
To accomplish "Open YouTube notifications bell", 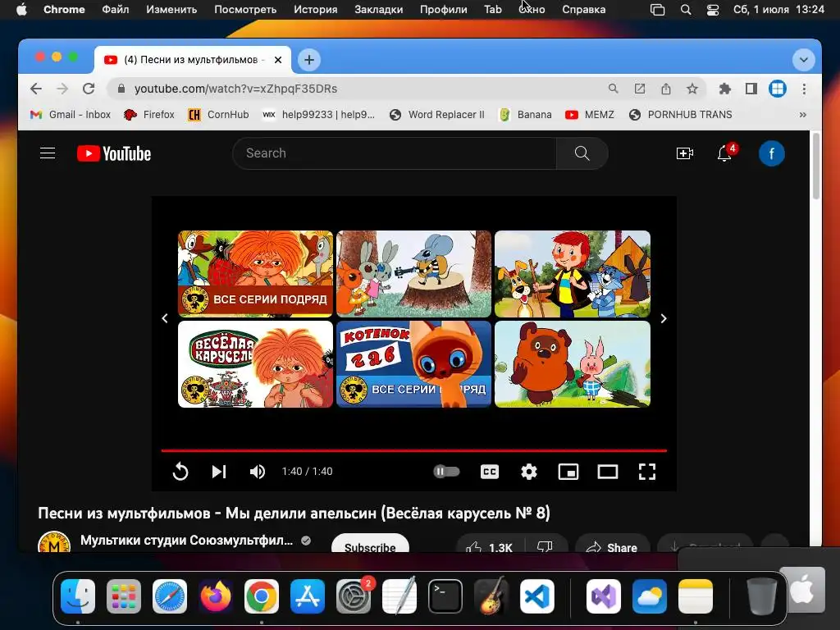I will 725,153.
